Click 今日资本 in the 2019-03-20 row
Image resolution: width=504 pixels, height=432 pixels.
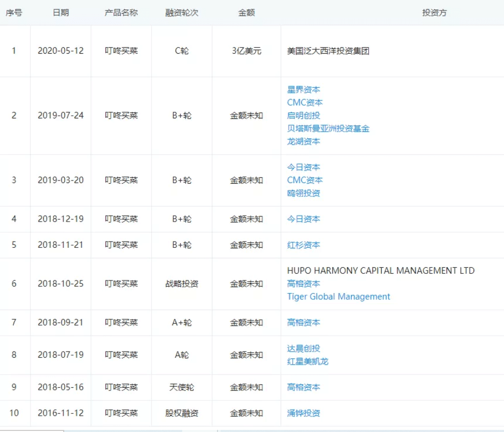click(x=303, y=167)
